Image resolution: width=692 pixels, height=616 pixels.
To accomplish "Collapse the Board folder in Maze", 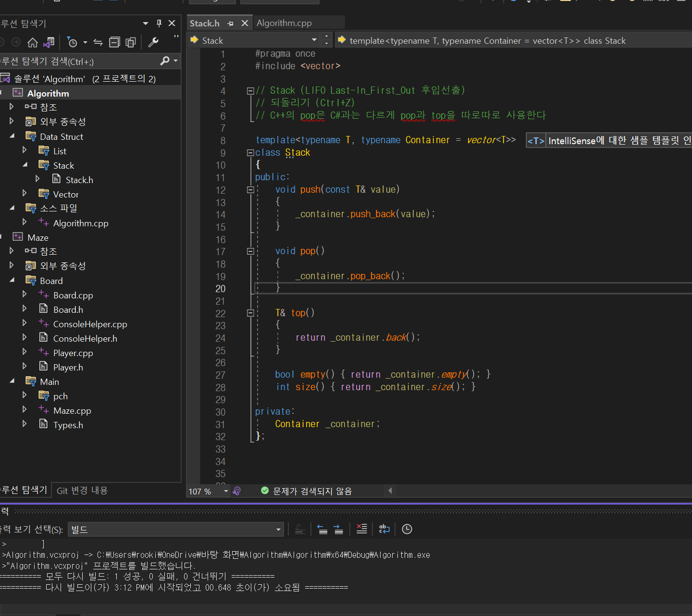I will point(12,280).
